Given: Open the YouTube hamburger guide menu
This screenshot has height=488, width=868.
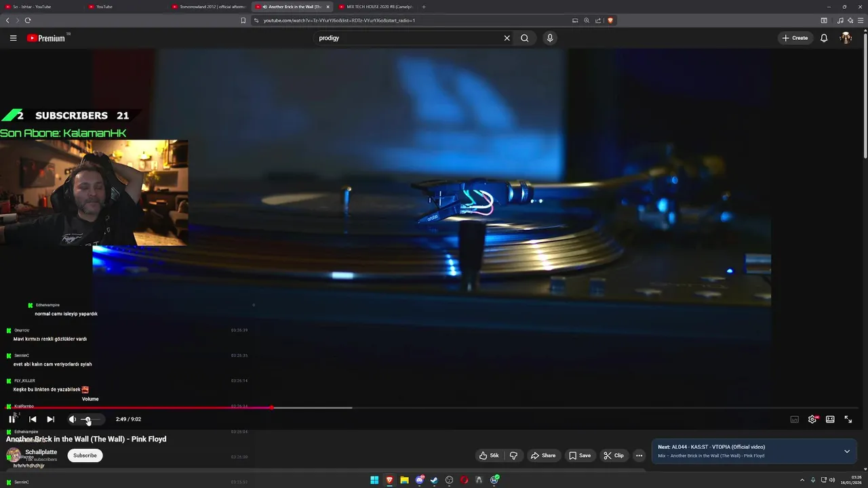Looking at the screenshot, I should (x=13, y=38).
